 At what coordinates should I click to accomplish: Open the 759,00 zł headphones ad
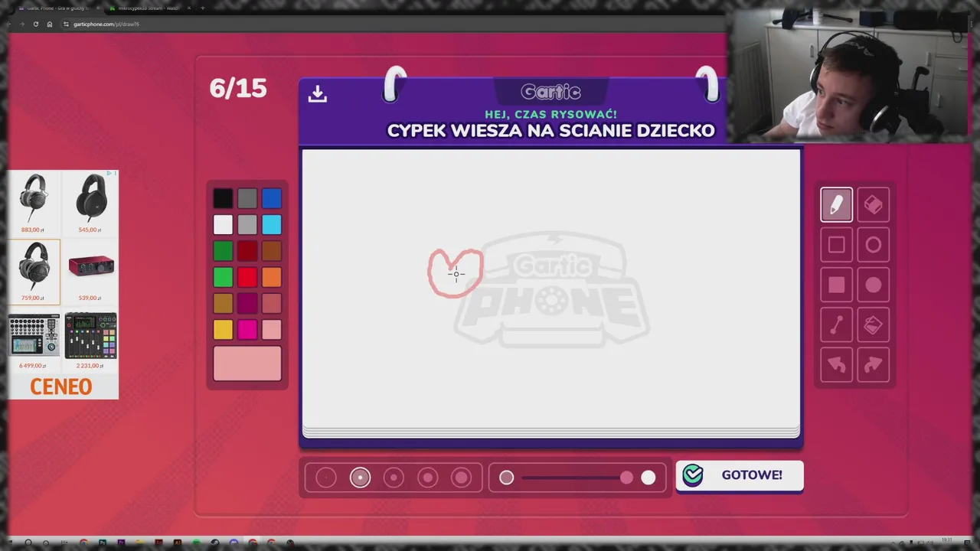(34, 272)
